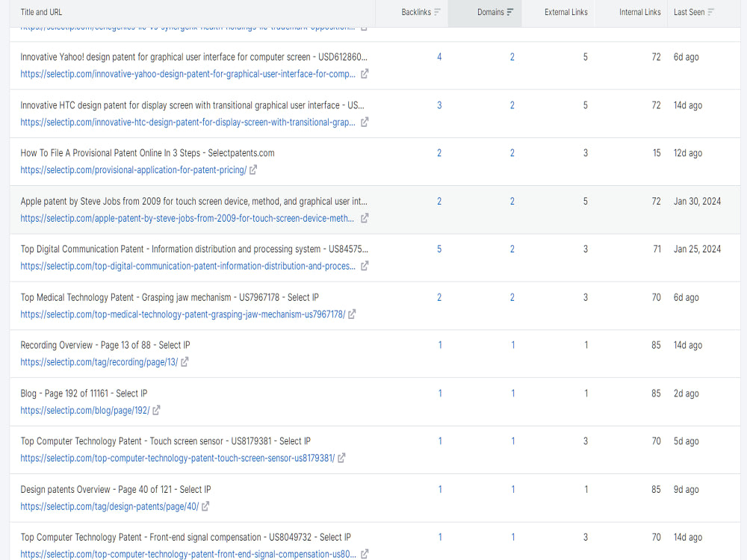Image resolution: width=747 pixels, height=560 pixels.
Task: Click backlinks count 1 for Design patents Overview row
Action: [440, 490]
